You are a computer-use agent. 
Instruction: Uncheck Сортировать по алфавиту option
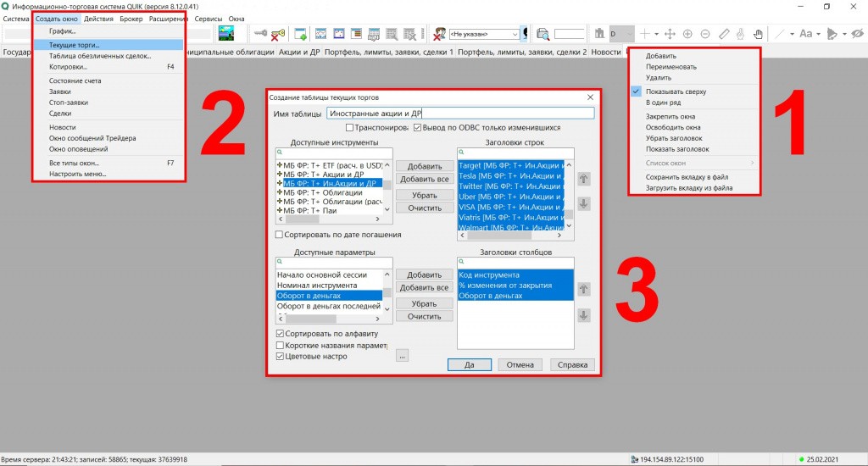(x=281, y=334)
